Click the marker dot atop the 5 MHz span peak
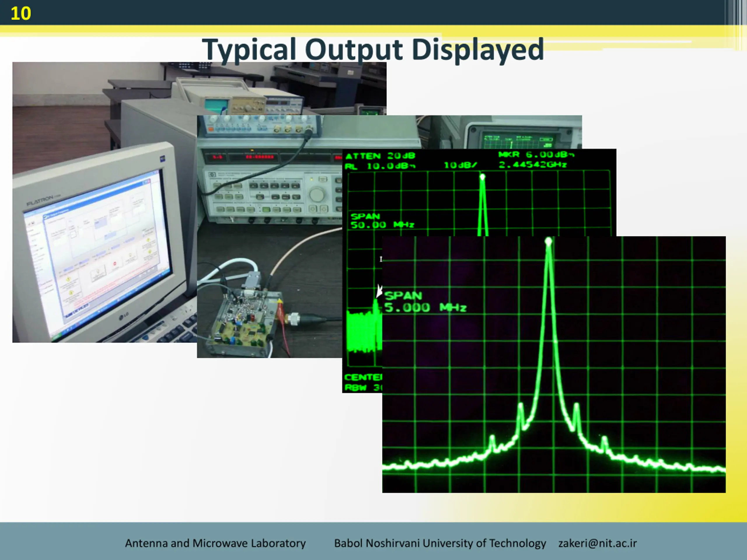The image size is (747, 560). pos(548,241)
